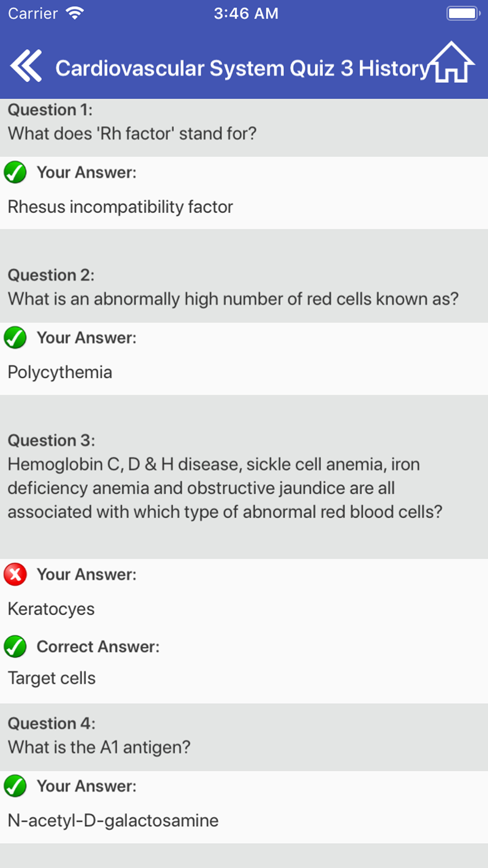
Task: Select the 'Target cells' correct answer
Action: pyautogui.click(x=52, y=679)
